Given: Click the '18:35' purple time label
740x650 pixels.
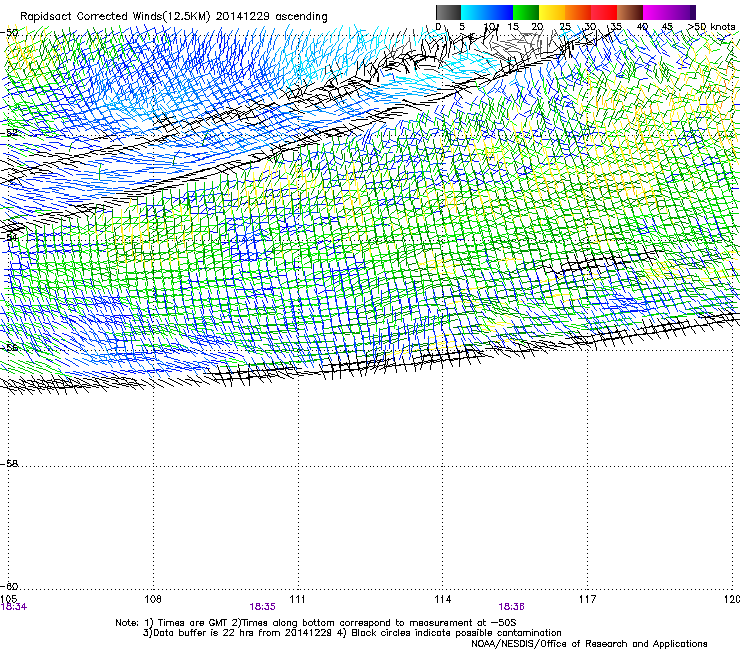Looking at the screenshot, I should pos(262,607).
